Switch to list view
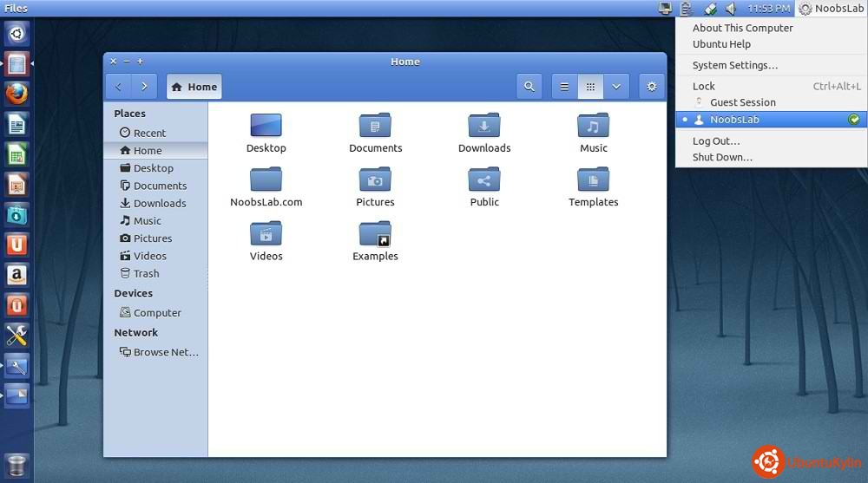This screenshot has height=483, width=868. tap(565, 87)
